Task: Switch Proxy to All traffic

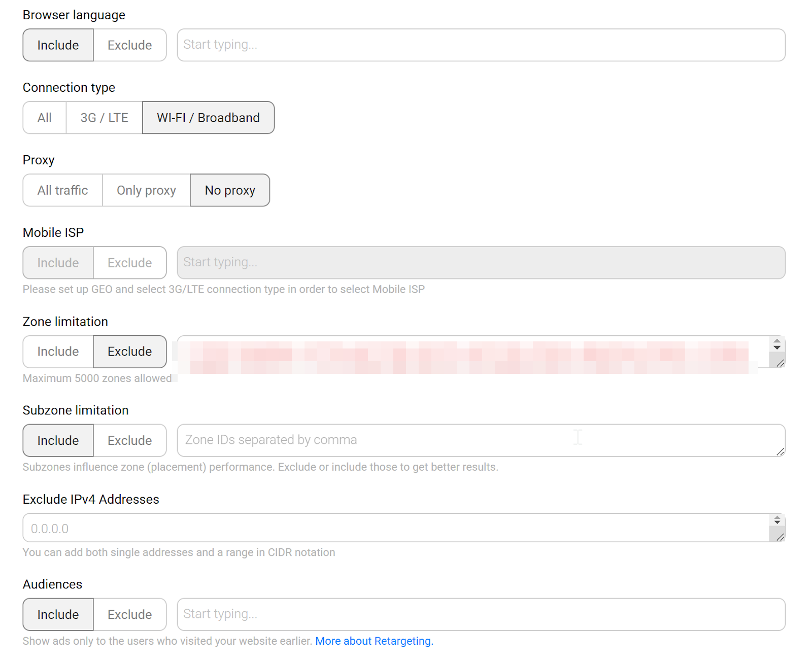Action: (62, 190)
